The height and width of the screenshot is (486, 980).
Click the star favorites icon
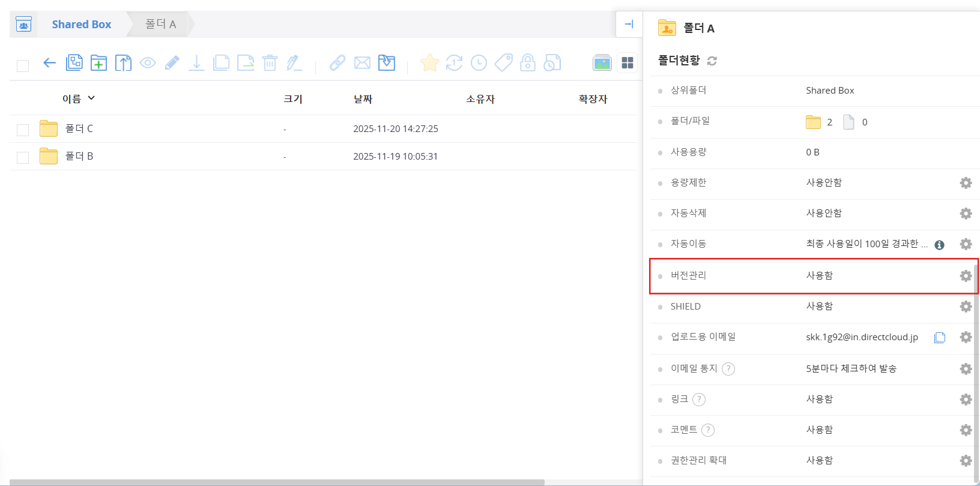(429, 63)
